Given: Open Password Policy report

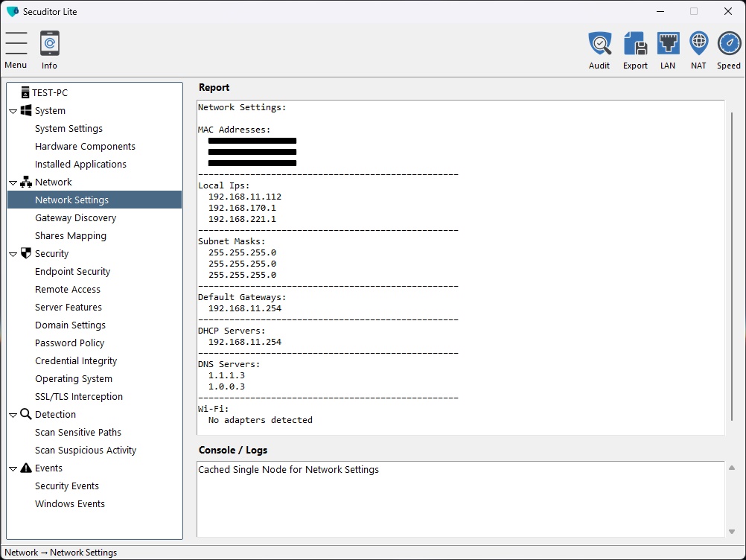Looking at the screenshot, I should [69, 343].
